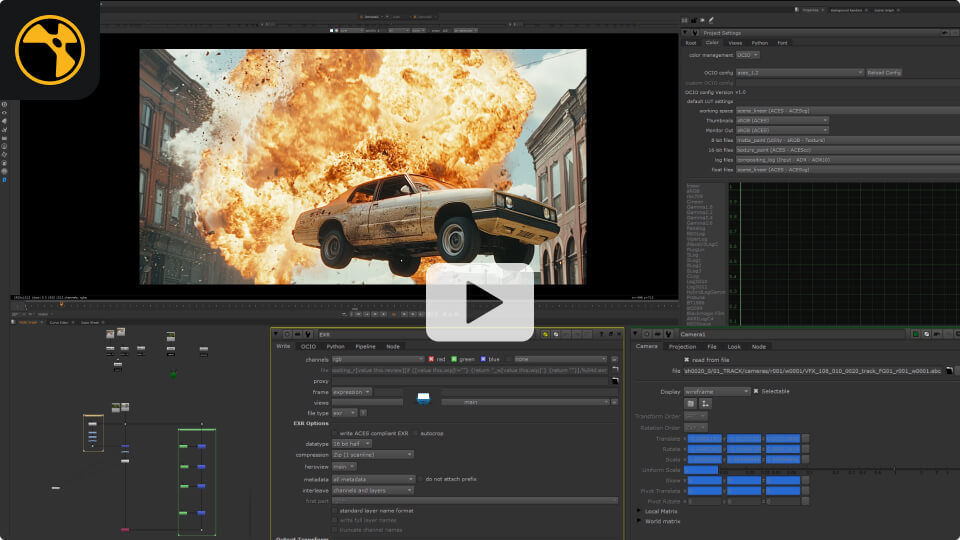960x540 pixels.
Task: Click the large video play button
Action: tap(480, 303)
